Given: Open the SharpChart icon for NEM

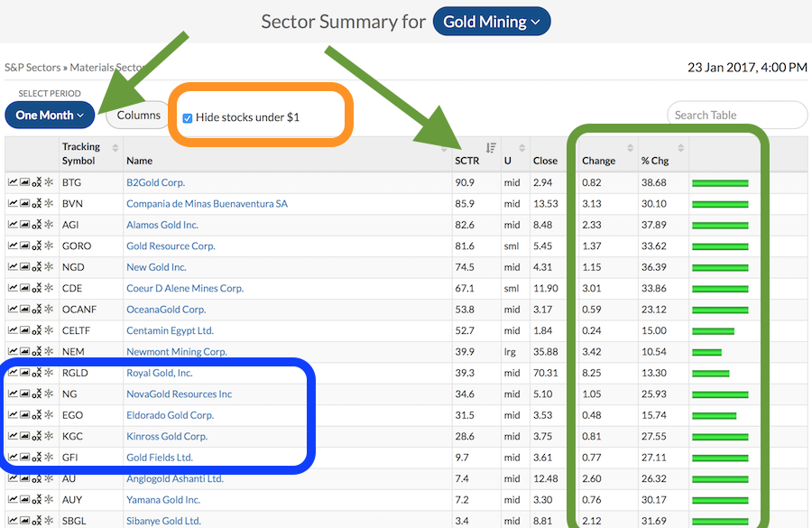Looking at the screenshot, I should pos(13,352).
